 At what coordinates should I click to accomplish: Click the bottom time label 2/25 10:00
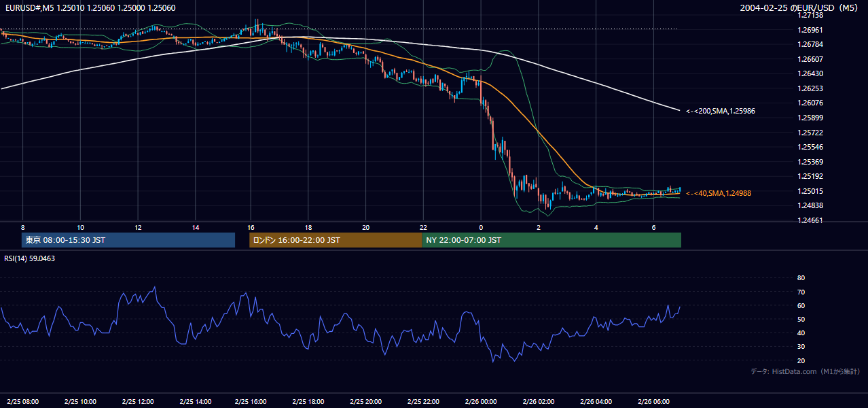coord(80,401)
